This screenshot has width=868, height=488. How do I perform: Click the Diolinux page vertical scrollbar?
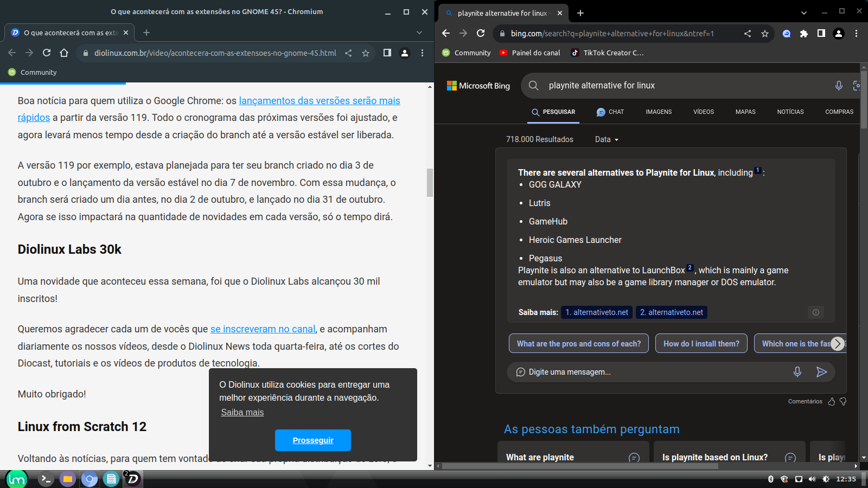(430, 183)
